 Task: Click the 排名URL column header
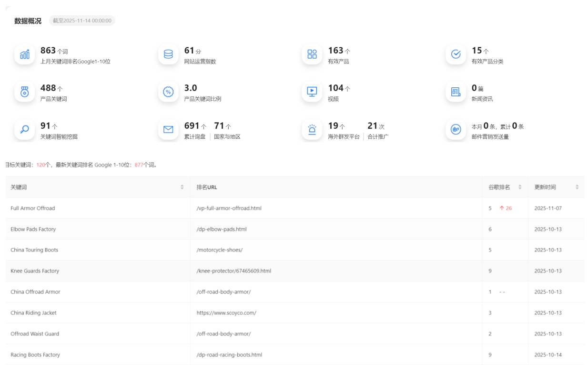(x=207, y=187)
